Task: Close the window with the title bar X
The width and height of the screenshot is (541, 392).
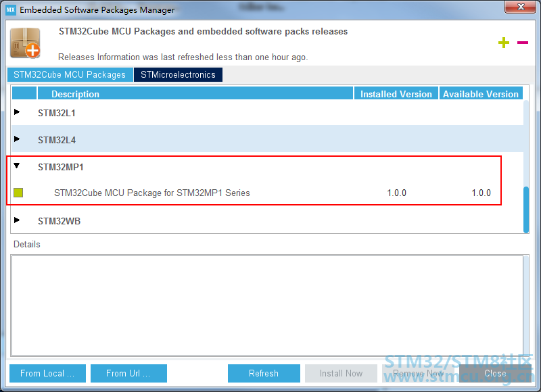Action: pos(521,7)
